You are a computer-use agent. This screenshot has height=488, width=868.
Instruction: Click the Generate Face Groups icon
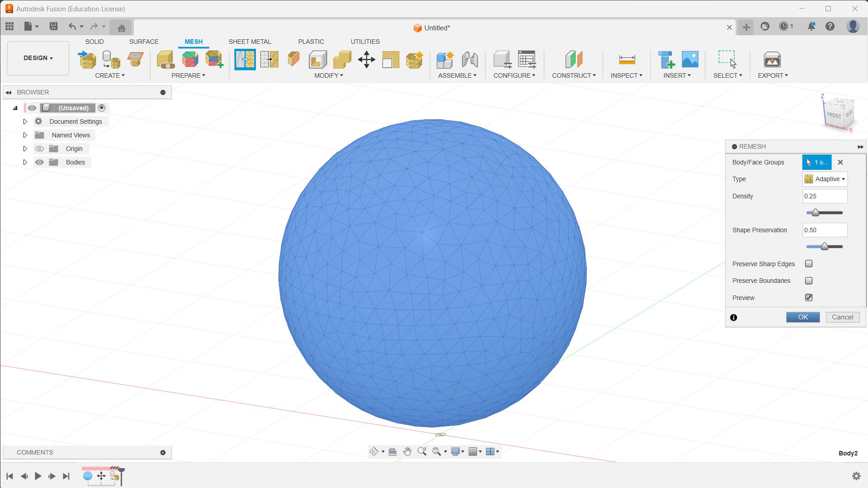coord(190,60)
